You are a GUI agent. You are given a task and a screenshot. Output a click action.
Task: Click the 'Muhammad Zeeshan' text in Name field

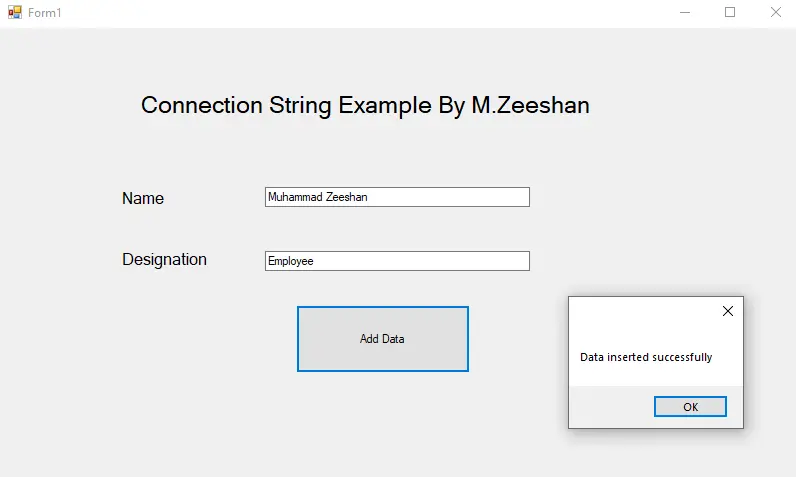318,197
